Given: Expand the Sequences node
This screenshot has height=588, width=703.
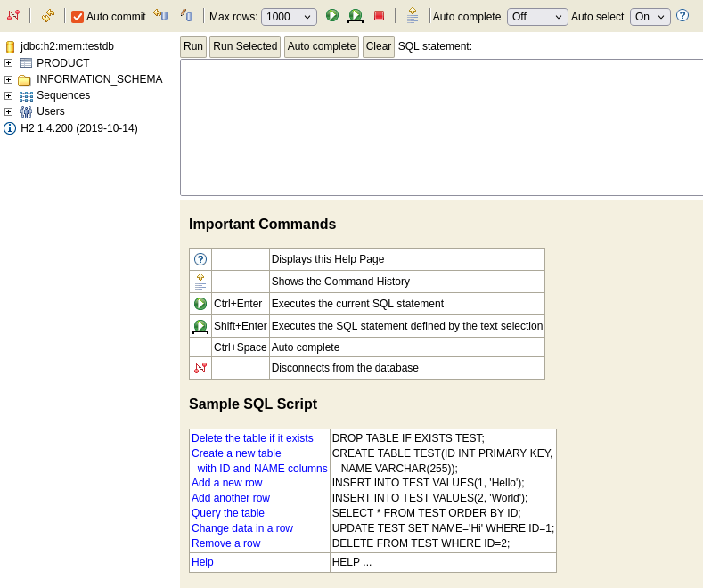Looking at the screenshot, I should tap(9, 95).
